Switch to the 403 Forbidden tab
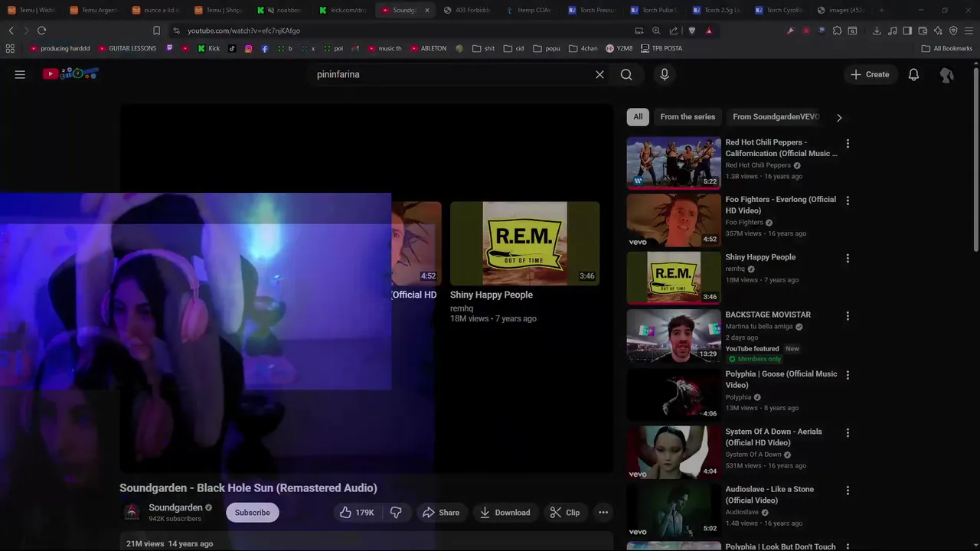 (467, 10)
